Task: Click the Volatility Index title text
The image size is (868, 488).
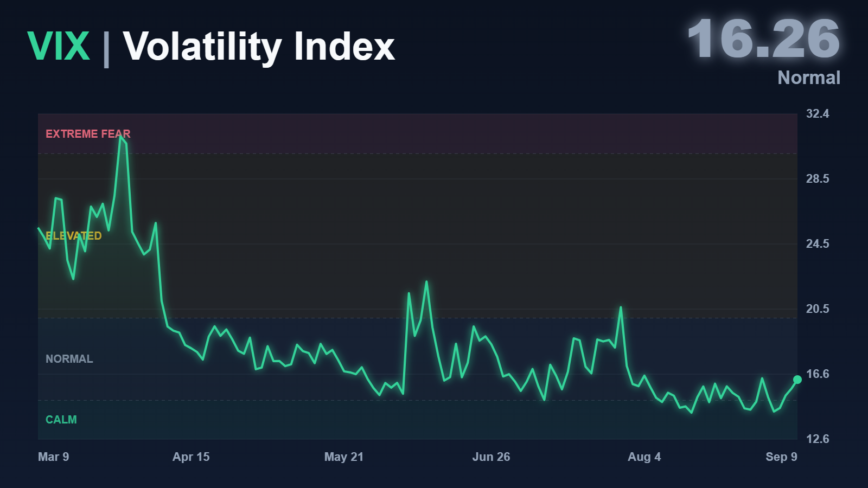Action: tap(259, 47)
